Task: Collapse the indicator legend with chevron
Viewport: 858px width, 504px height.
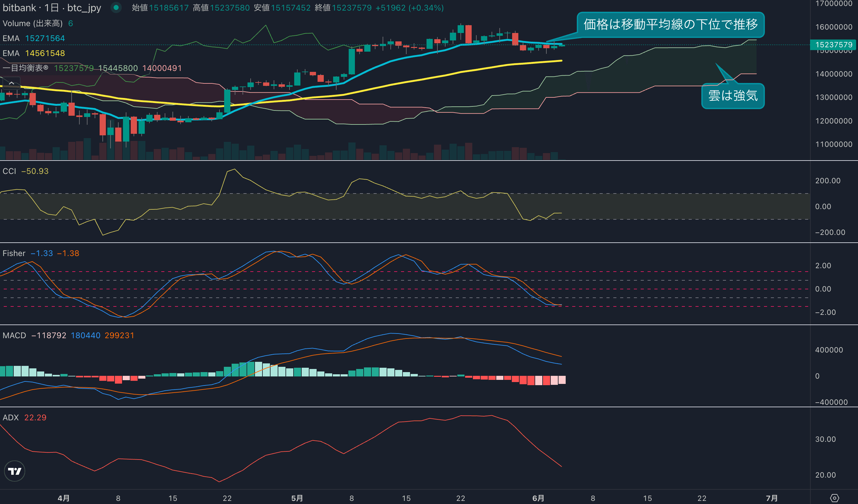Action: click(x=11, y=83)
